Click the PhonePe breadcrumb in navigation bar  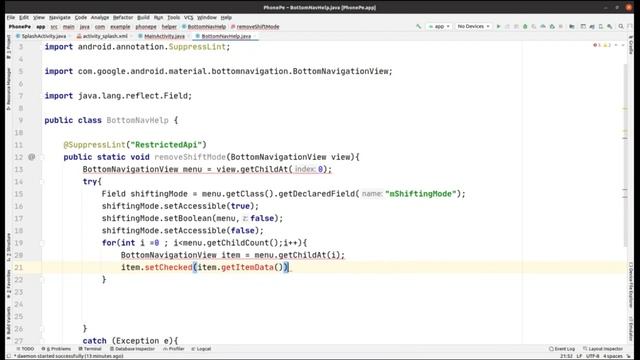point(20,27)
